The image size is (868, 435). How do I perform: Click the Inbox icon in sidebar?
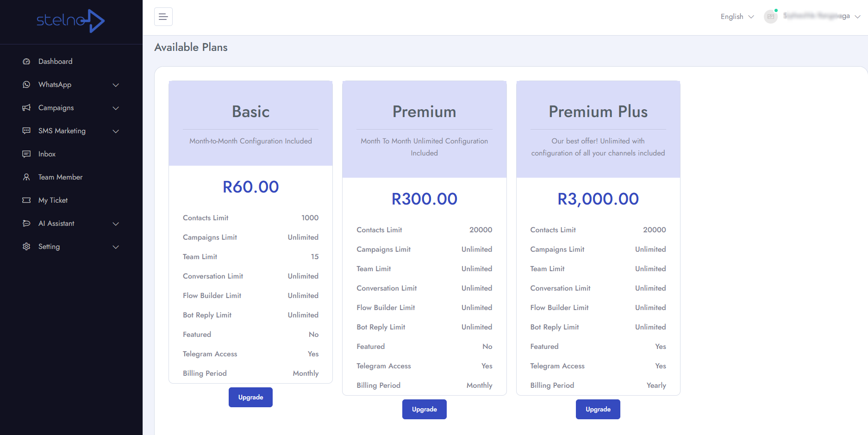(x=26, y=154)
